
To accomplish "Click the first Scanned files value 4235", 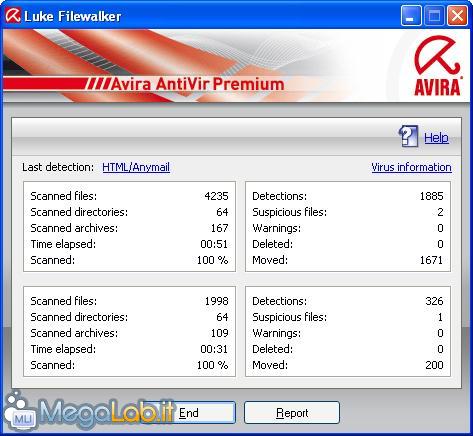I will click(x=216, y=196).
